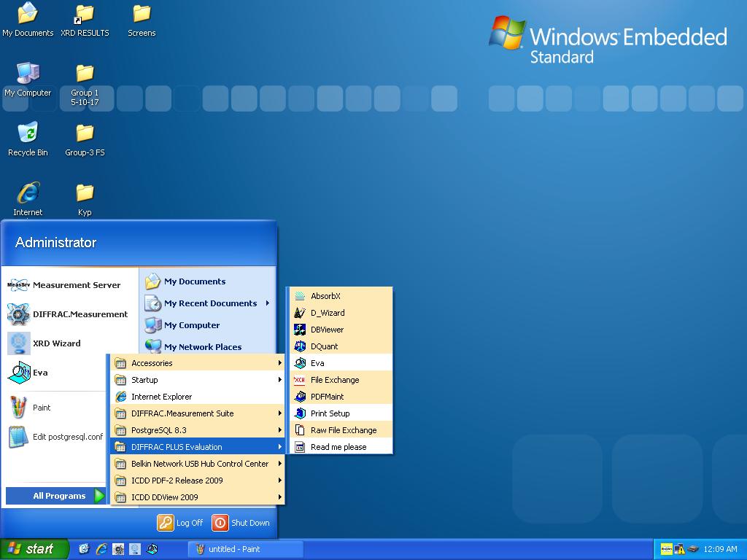This screenshot has height=560, width=747.
Task: Open the Recycle Bin desktop icon
Action: coord(28,139)
